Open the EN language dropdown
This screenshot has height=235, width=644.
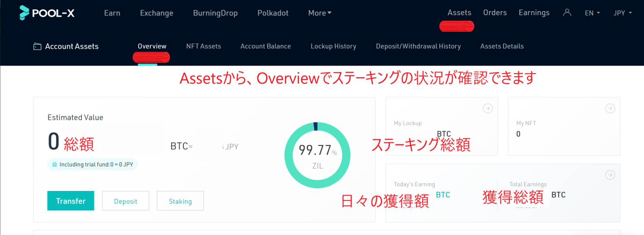coord(592,13)
